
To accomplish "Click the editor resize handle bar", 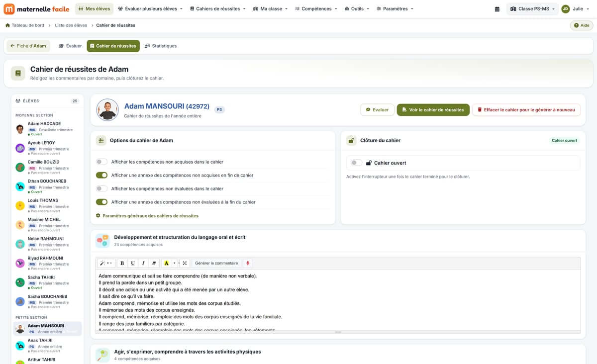I will click(x=338, y=332).
